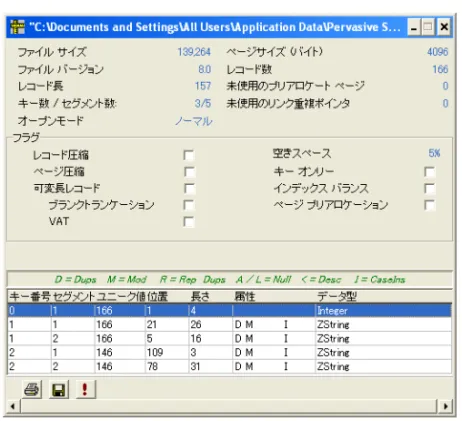Click the 未使用のリンク重複ポインタ label
Screen dimensions: 462x421
coord(288,103)
